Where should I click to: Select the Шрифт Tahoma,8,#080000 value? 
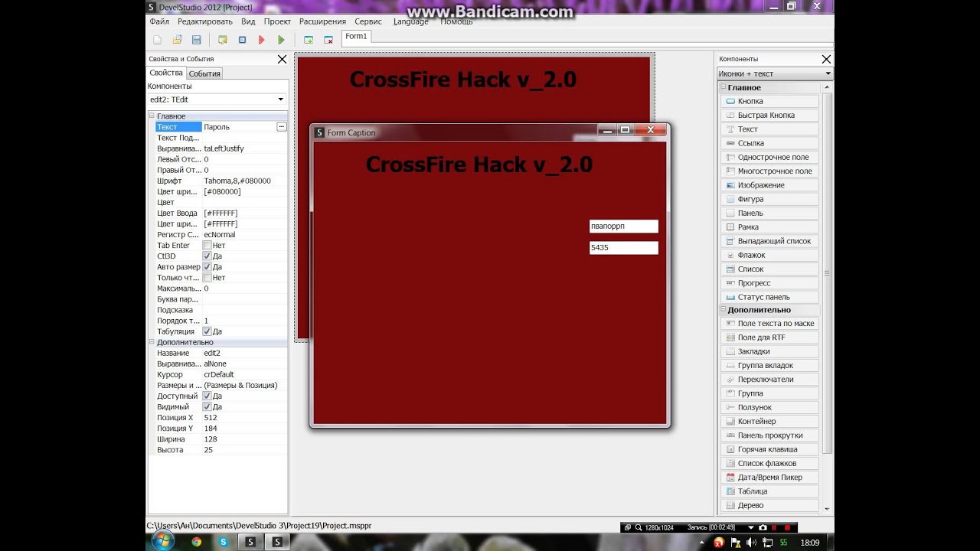pyautogui.click(x=237, y=181)
